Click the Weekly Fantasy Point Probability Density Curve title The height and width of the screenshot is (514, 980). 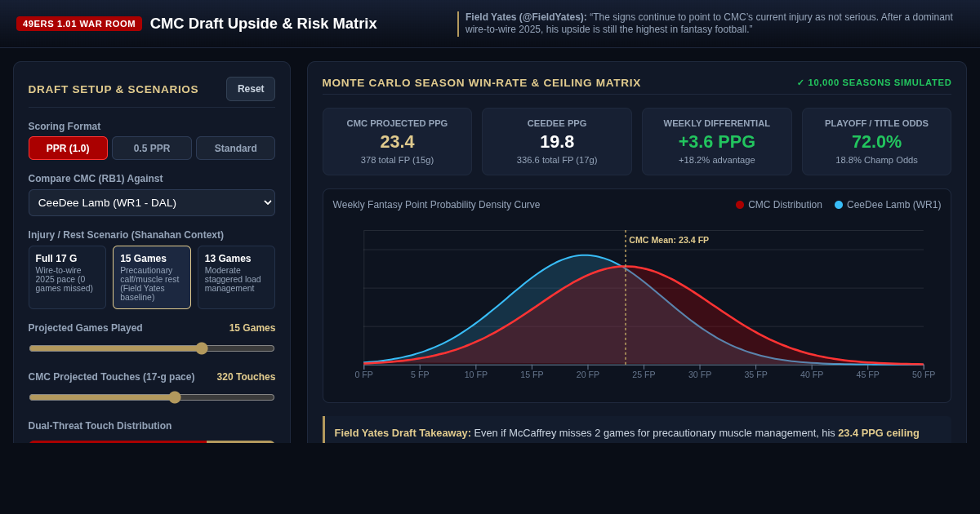point(436,205)
